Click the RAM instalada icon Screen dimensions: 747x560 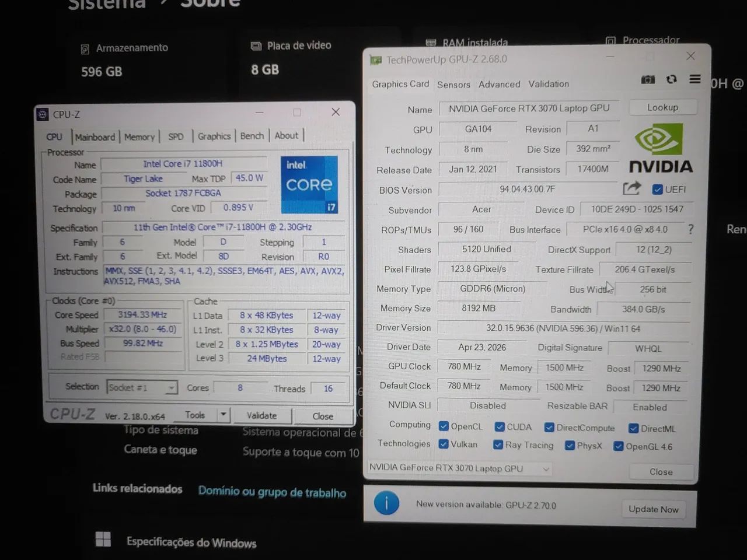pos(431,43)
